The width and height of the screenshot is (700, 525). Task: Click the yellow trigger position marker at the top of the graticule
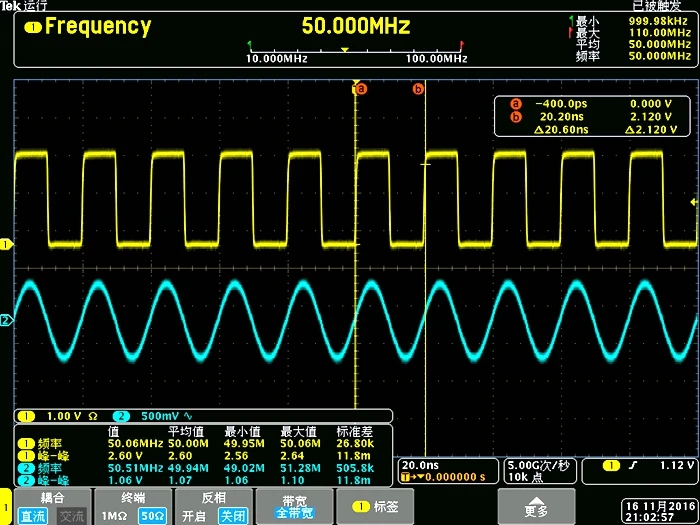coord(356,83)
